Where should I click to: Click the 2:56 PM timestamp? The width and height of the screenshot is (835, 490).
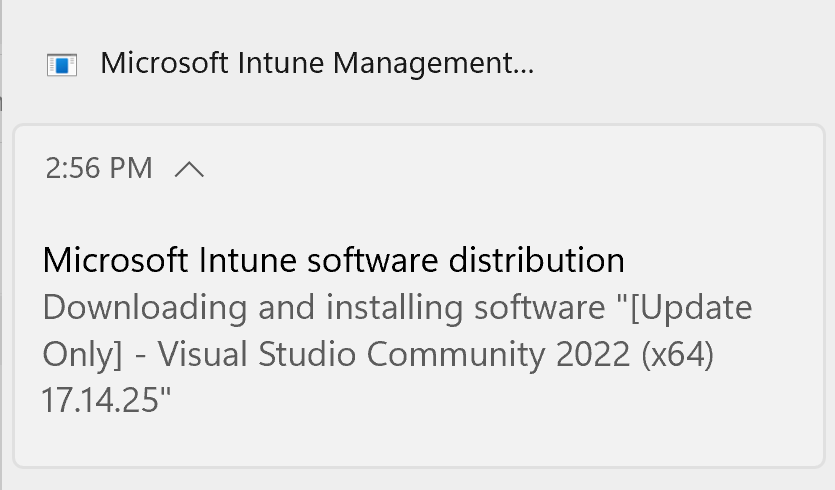pyautogui.click(x=99, y=168)
